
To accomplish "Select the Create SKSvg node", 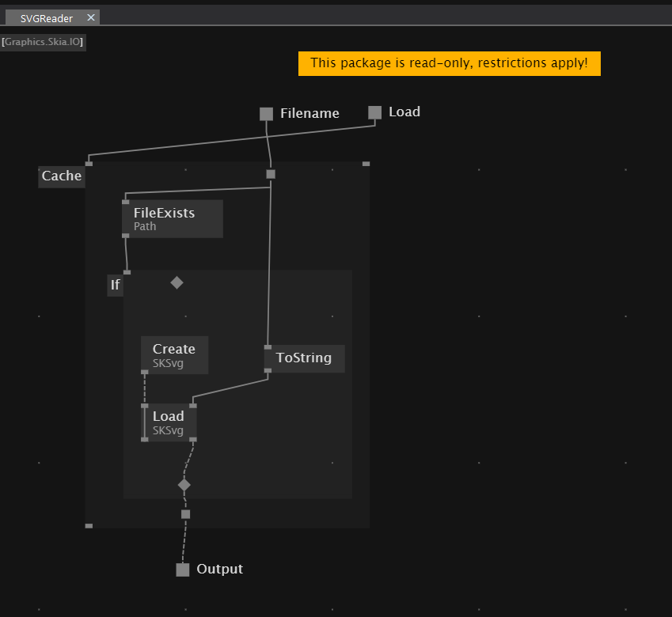I will (174, 355).
